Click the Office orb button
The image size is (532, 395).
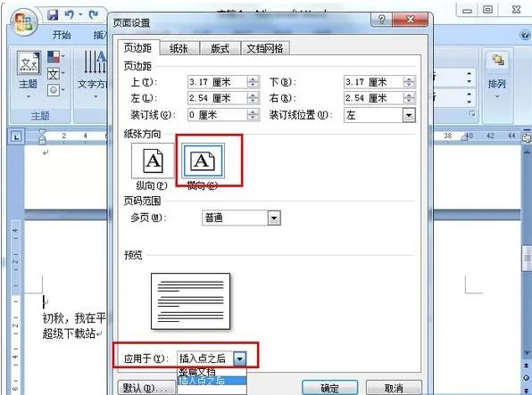tap(23, 21)
